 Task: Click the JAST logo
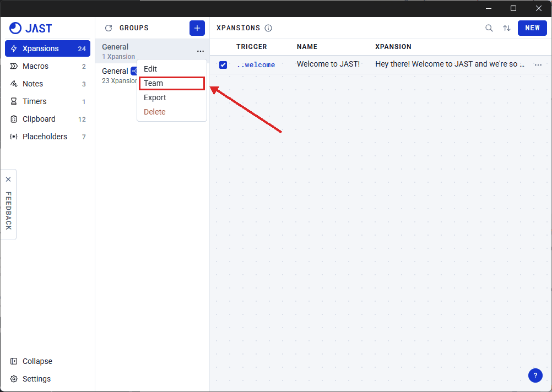coord(31,28)
